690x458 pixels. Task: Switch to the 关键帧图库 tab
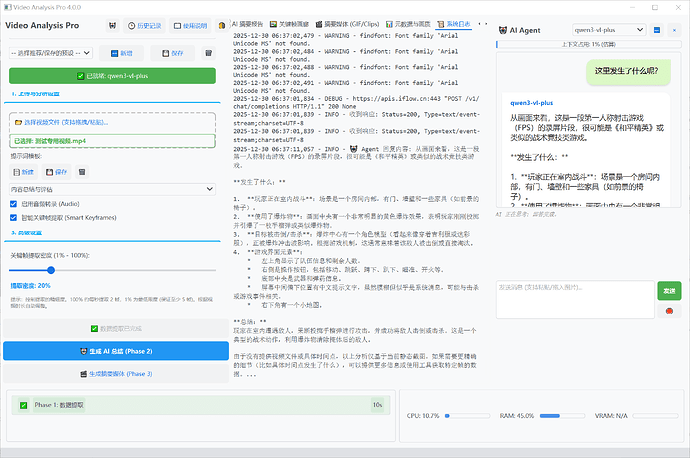[x=289, y=24]
